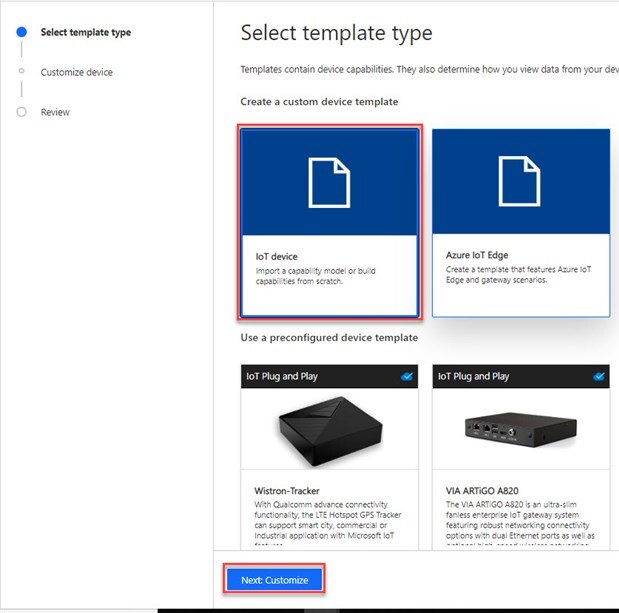Click the IoT device card title
This screenshot has height=613, width=619.
point(276,257)
